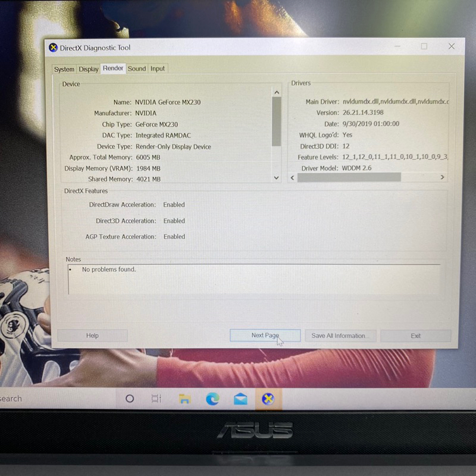This screenshot has width=476, height=476.
Task: Click the '1984 MB' VRAM value
Action: coord(148,168)
